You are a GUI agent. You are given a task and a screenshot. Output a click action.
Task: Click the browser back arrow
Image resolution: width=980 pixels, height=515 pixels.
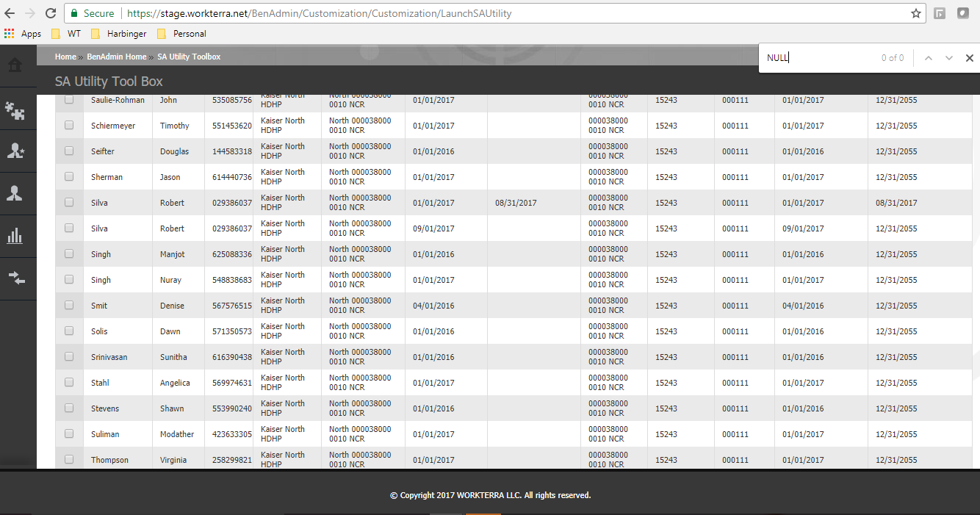point(10,13)
